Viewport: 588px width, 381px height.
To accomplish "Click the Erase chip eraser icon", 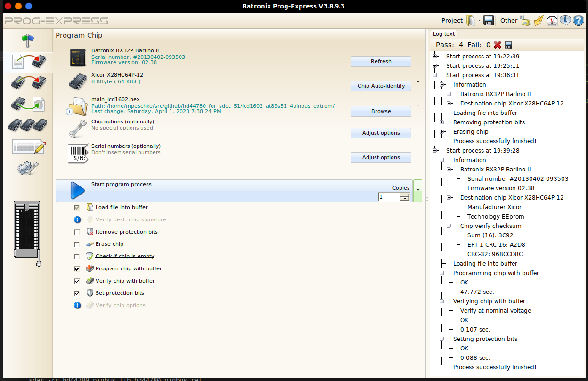I will [x=90, y=244].
